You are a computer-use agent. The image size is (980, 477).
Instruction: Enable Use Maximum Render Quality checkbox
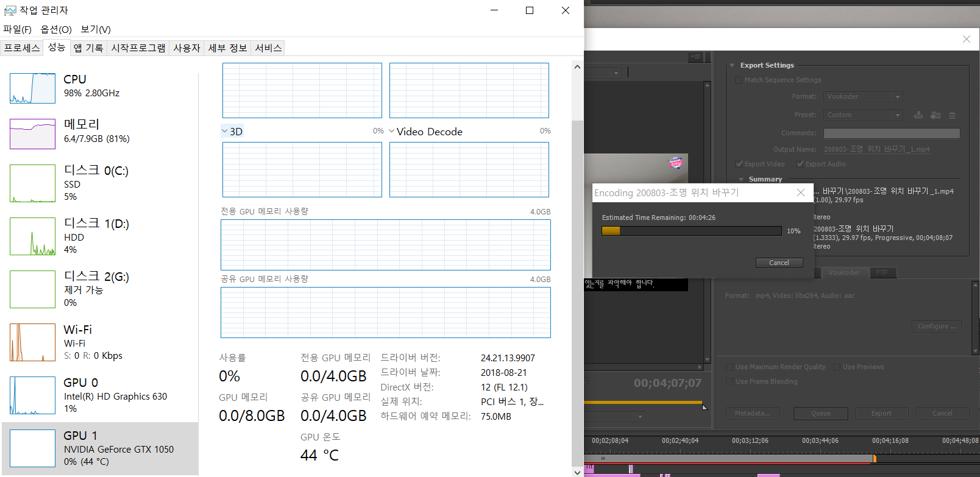click(x=730, y=367)
